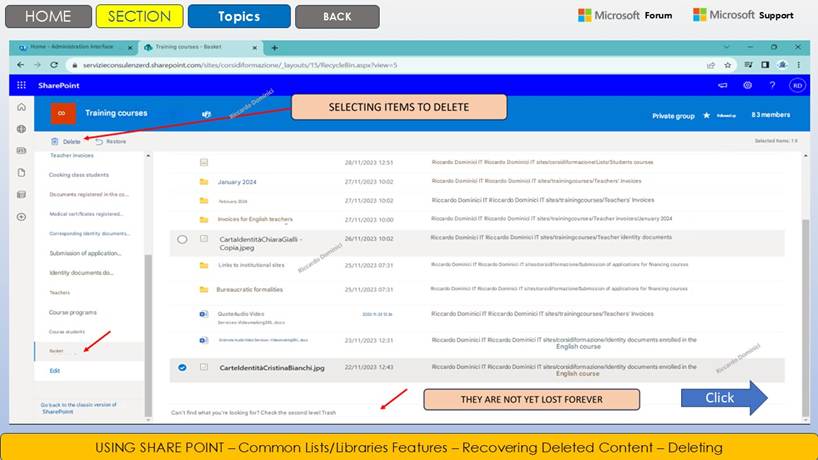Open a new browser tab

(x=274, y=47)
